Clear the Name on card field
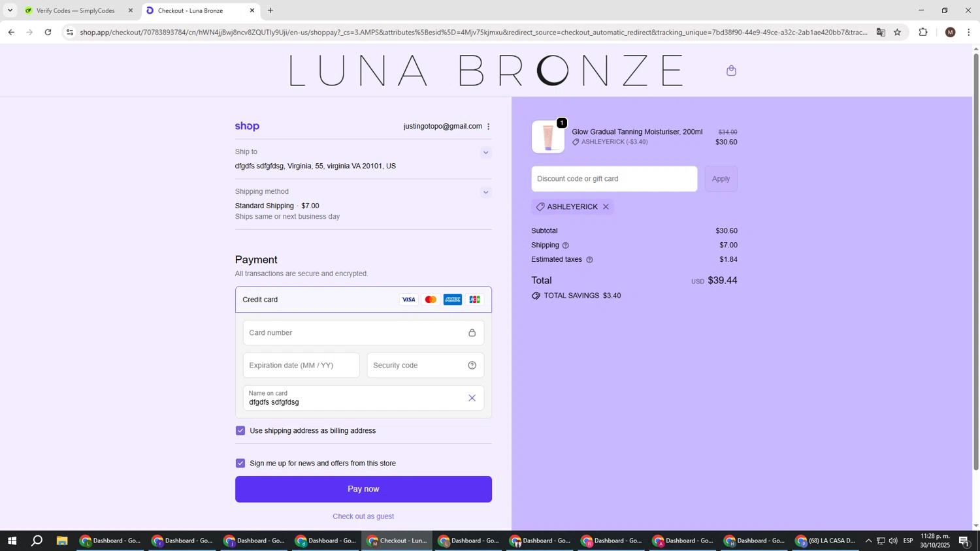 coord(472,398)
